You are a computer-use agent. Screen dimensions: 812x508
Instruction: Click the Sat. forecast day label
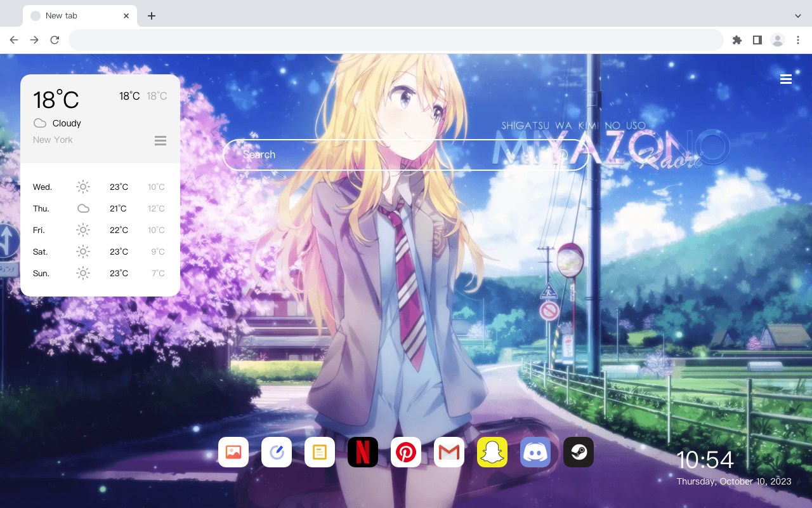41,251
